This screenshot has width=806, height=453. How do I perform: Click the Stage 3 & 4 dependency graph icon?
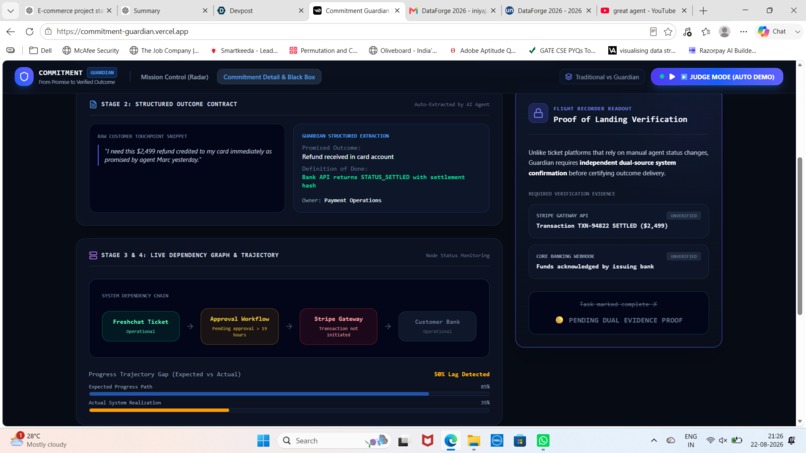pos(93,255)
